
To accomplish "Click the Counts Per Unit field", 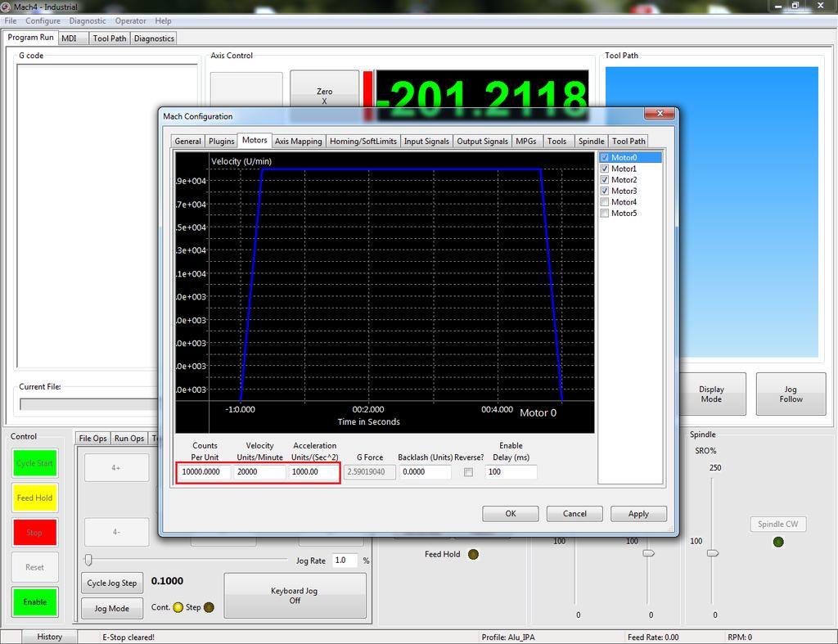I will [205, 472].
